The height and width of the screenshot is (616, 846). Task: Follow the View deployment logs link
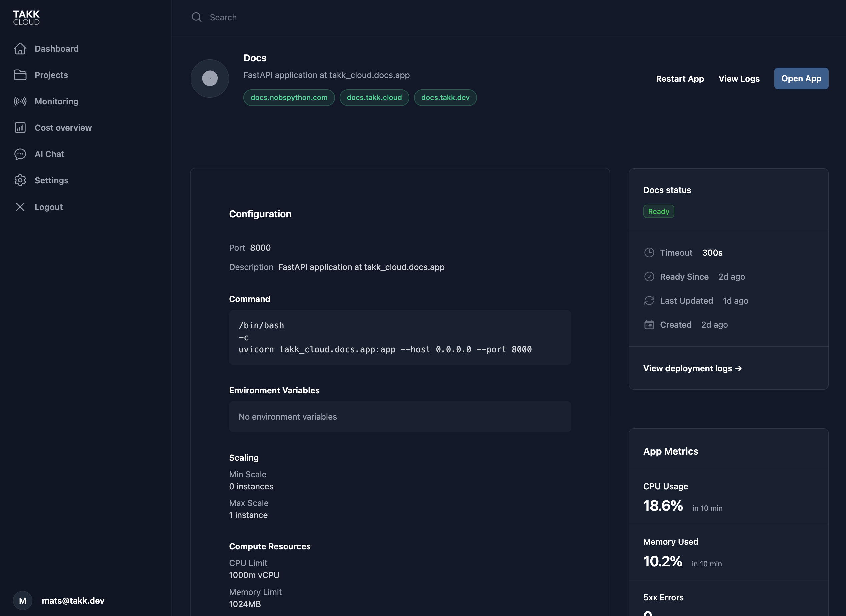tap(692, 368)
